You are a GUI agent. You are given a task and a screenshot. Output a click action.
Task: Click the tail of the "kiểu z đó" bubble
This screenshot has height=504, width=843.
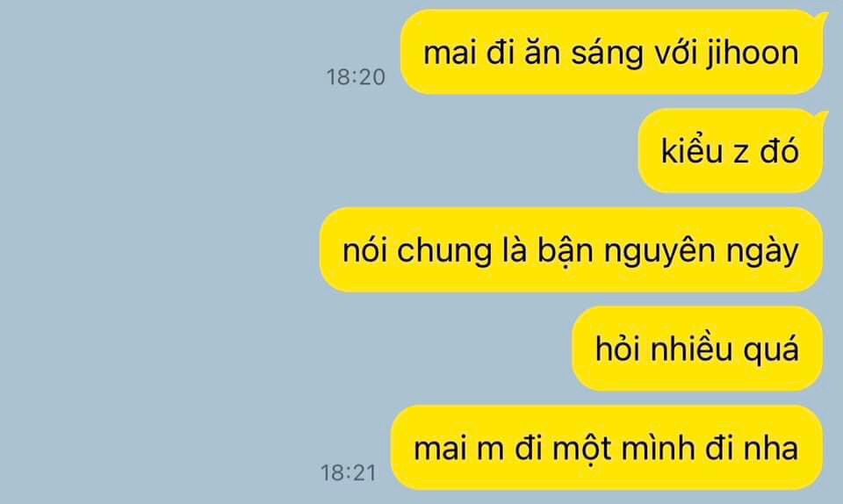click(x=820, y=116)
